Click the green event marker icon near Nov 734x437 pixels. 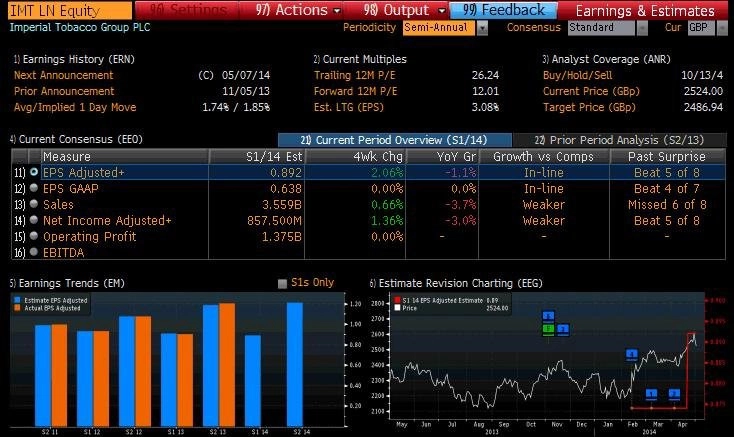[x=548, y=329]
